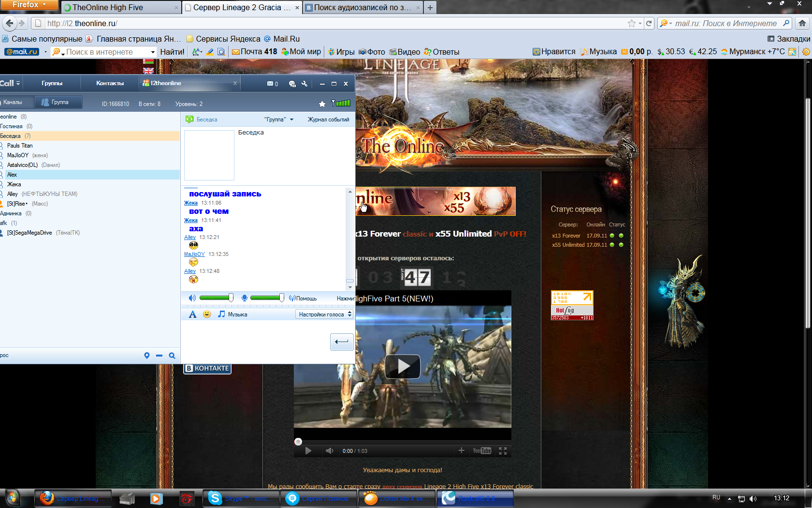The image size is (812, 508).
Task: Click the search magnifier in channel panel
Action: (x=172, y=356)
